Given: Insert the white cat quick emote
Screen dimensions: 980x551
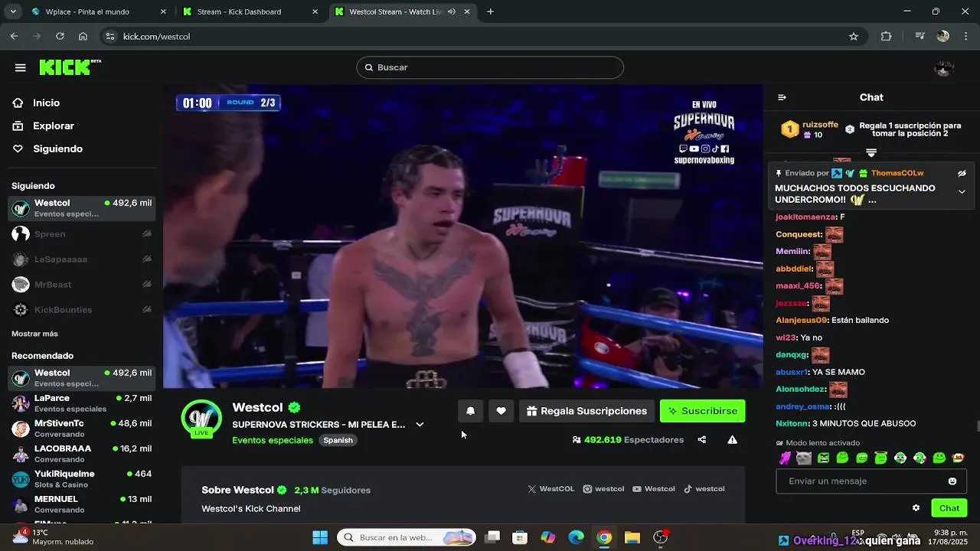Looking at the screenshot, I should pyautogui.click(x=804, y=458).
